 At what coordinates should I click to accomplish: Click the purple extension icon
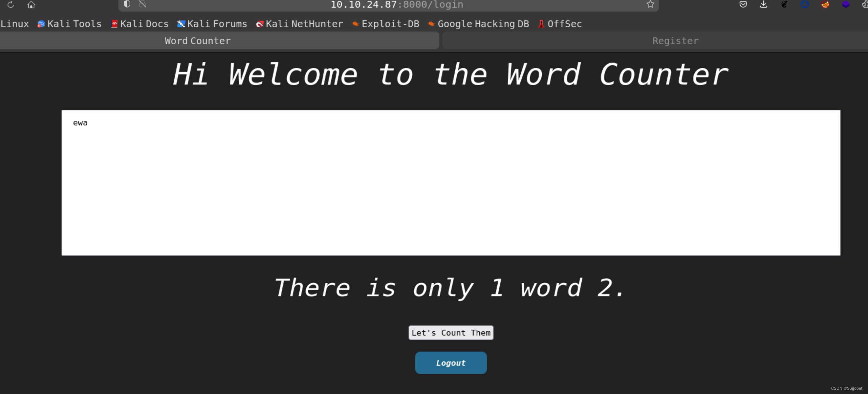point(846,4)
